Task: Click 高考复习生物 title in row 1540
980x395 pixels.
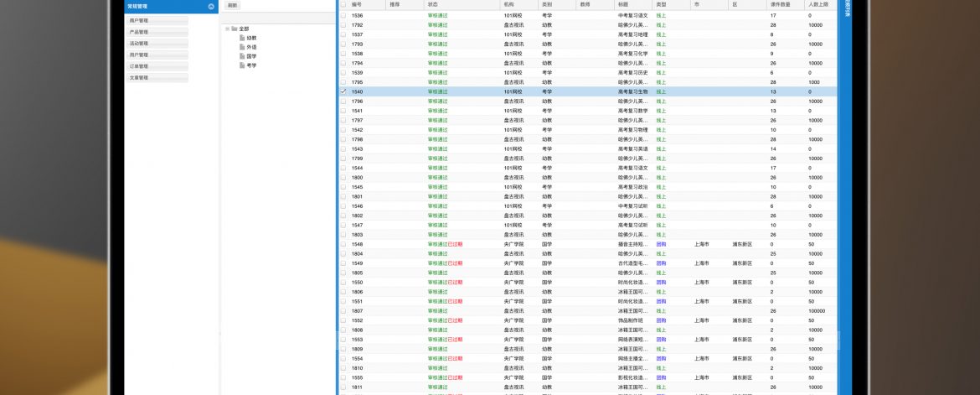Action: click(x=633, y=91)
